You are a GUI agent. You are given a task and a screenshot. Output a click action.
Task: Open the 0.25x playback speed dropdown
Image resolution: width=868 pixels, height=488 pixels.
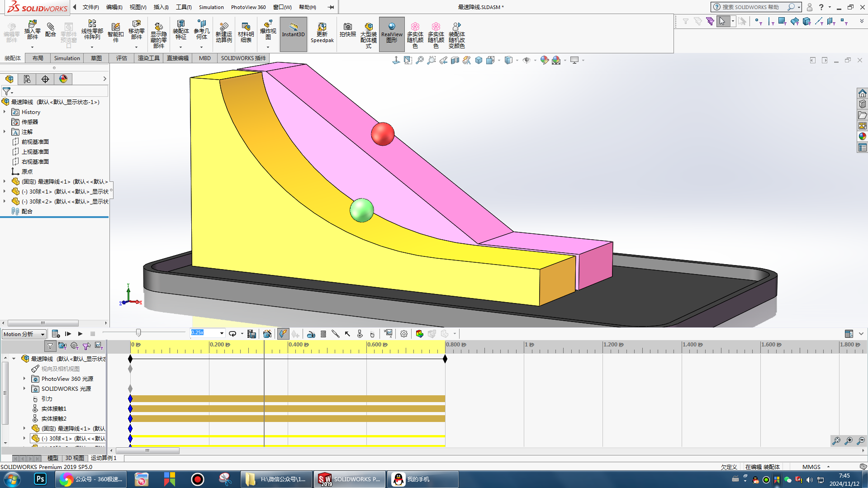[x=222, y=333]
